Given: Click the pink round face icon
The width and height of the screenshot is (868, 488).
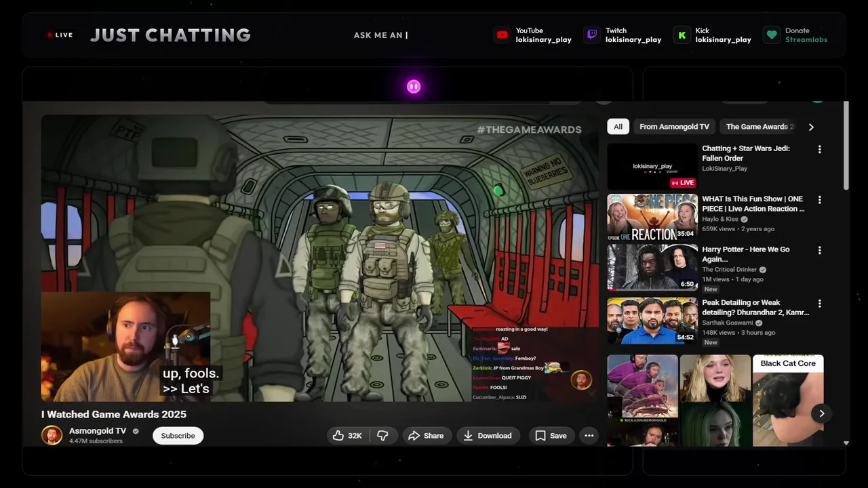Looking at the screenshot, I should (x=414, y=86).
